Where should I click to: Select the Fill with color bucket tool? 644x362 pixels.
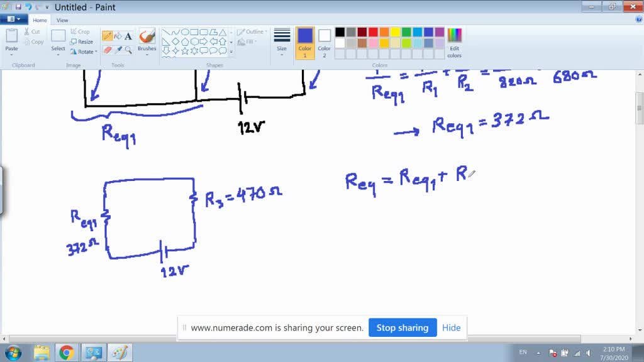pyautogui.click(x=116, y=35)
